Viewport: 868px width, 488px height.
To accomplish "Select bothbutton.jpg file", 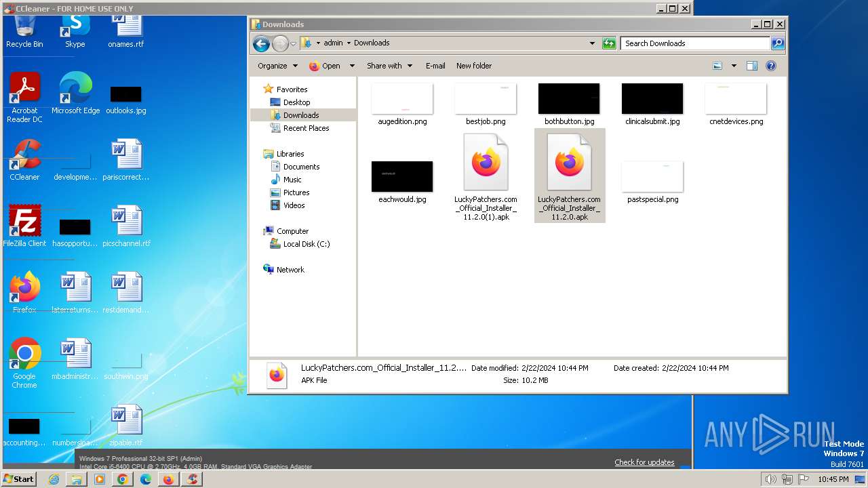I will point(569,104).
